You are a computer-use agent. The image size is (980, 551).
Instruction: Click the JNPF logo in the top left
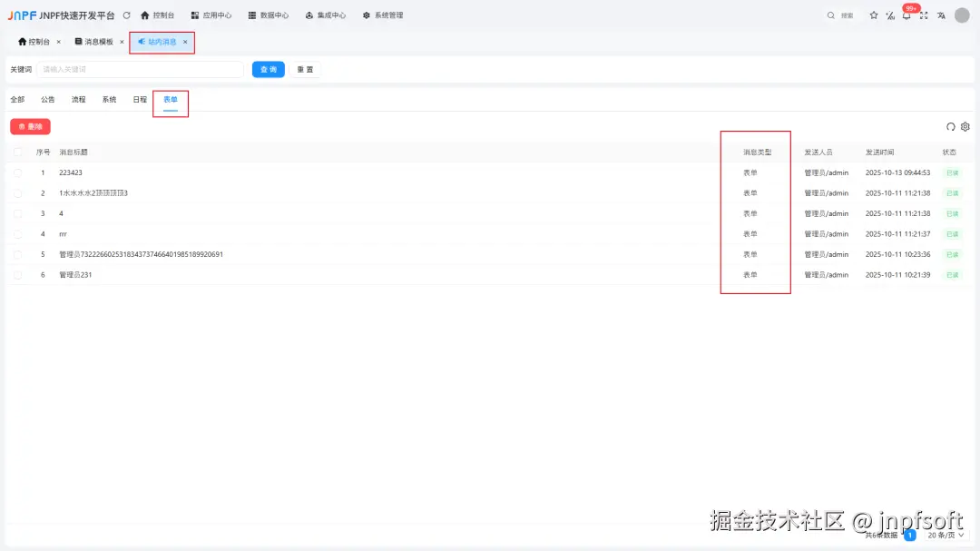[x=24, y=15]
